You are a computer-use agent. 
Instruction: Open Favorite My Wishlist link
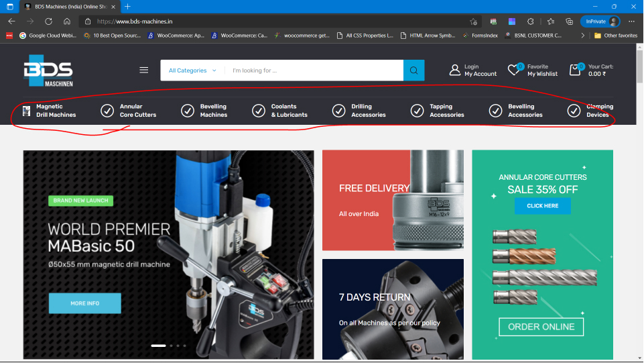(x=542, y=70)
